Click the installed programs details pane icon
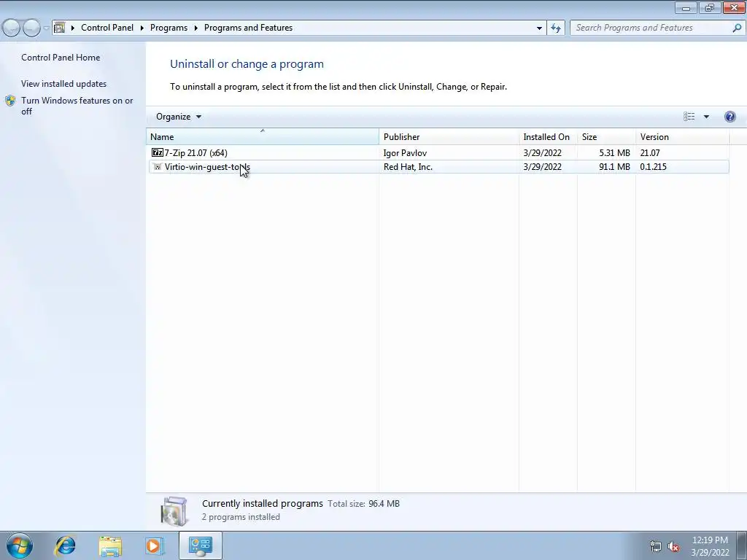Viewport: 747px width, 560px height. pos(174,511)
